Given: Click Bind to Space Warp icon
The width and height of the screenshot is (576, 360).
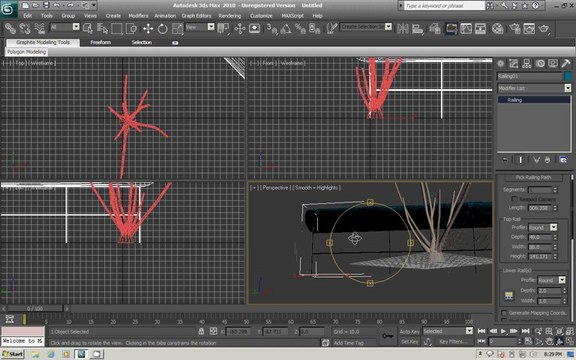Looking at the screenshot, I should pos(39,28).
